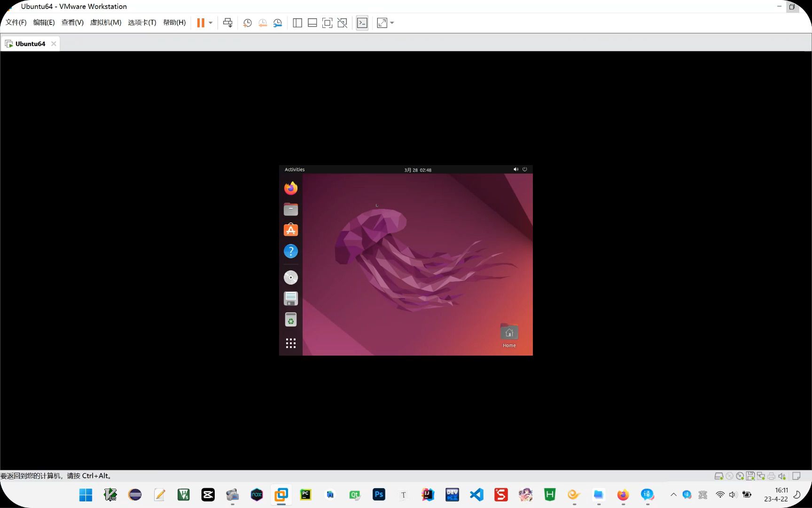The image size is (812, 508).
Task: Open the Ubuntu power menu icon
Action: (x=525, y=169)
